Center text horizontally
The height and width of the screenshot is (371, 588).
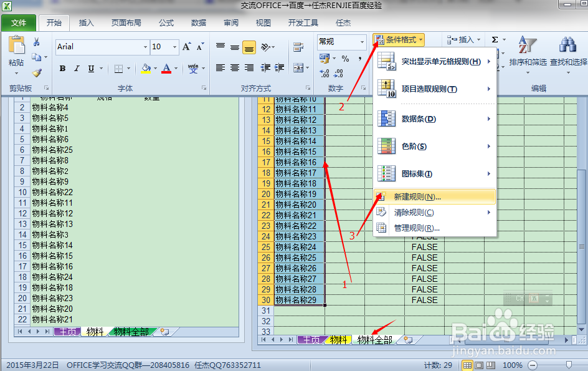[235, 67]
